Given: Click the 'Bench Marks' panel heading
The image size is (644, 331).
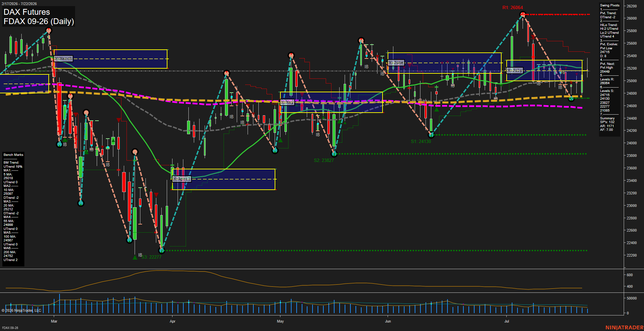Looking at the screenshot, I should pyautogui.click(x=13, y=155).
